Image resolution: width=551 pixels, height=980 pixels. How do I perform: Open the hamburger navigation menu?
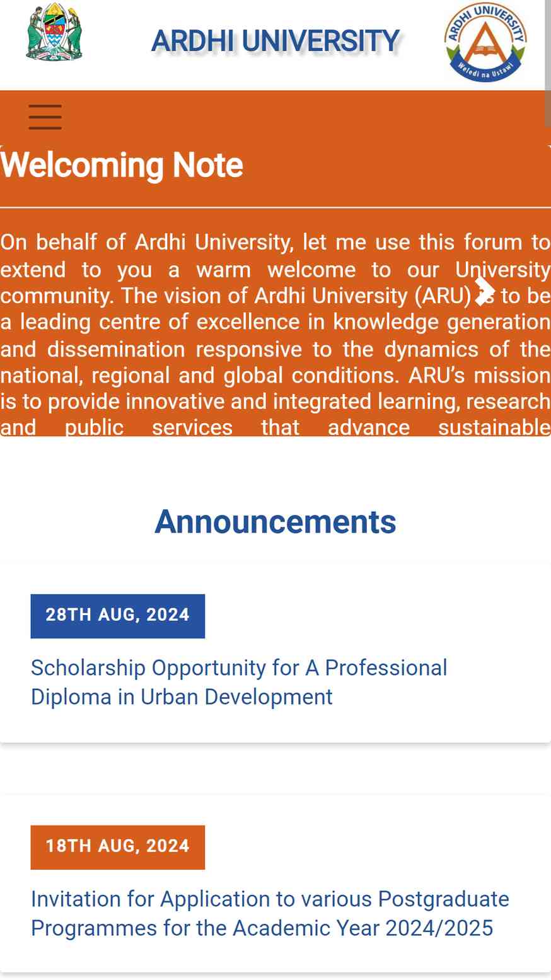[45, 117]
